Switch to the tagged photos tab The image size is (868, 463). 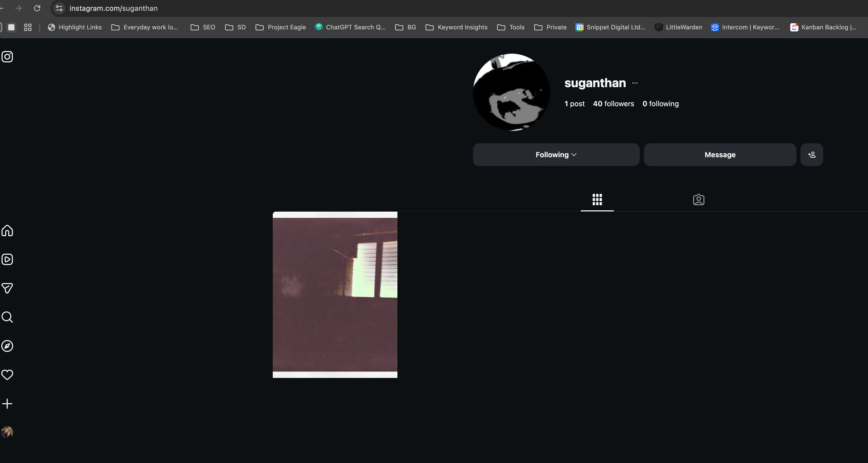(699, 200)
